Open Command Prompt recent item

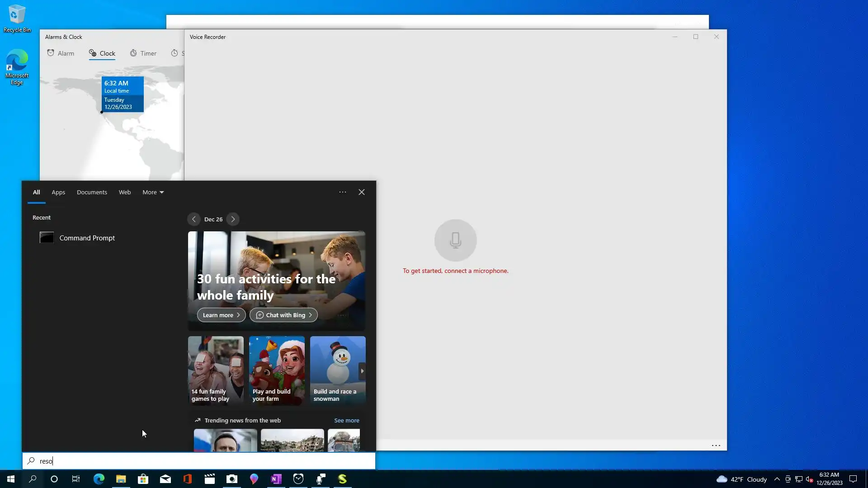(87, 238)
